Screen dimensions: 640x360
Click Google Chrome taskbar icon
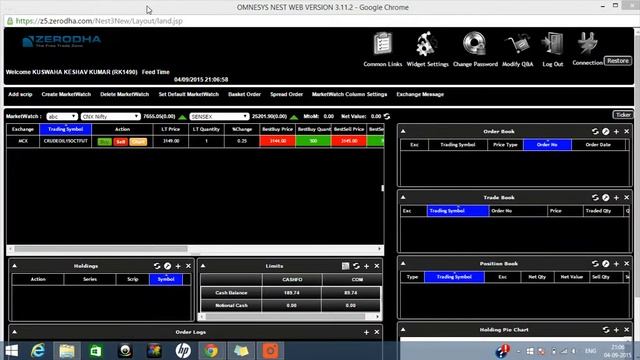[x=211, y=351]
